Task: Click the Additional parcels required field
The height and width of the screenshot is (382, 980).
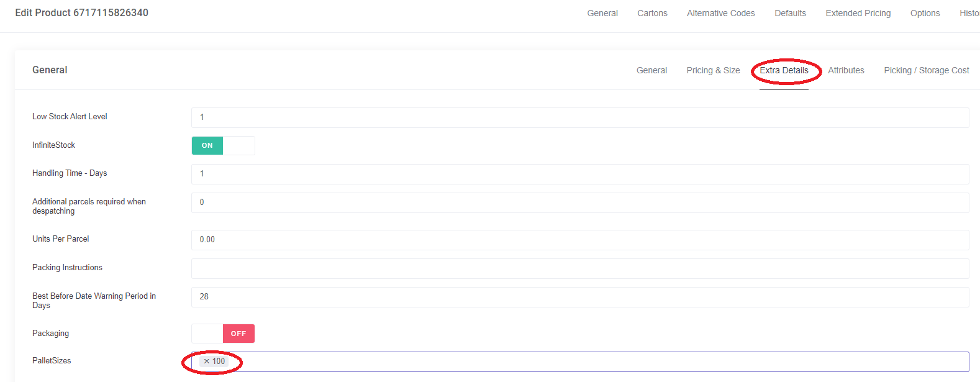Action: [580, 202]
